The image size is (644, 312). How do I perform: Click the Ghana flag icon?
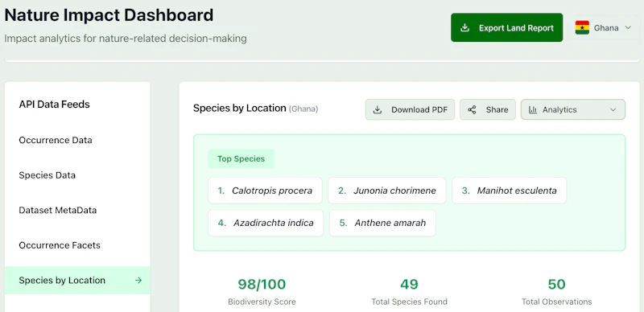[x=582, y=28]
